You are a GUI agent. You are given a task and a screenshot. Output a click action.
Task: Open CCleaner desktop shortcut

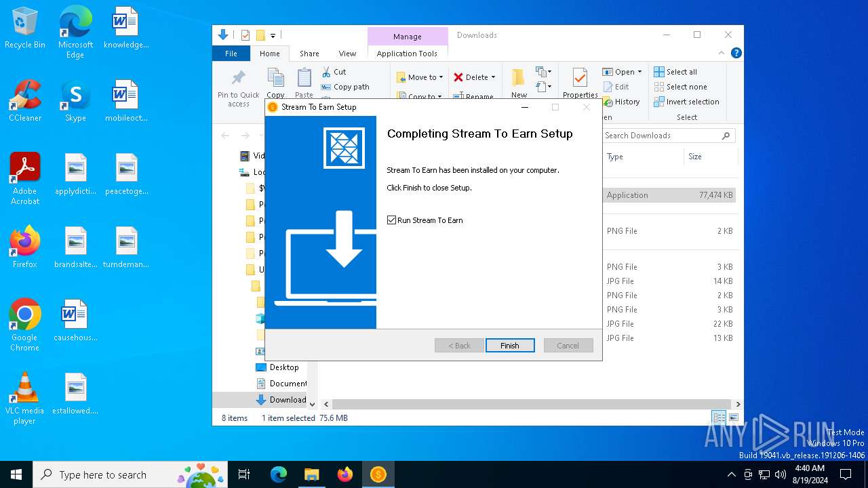tap(25, 101)
